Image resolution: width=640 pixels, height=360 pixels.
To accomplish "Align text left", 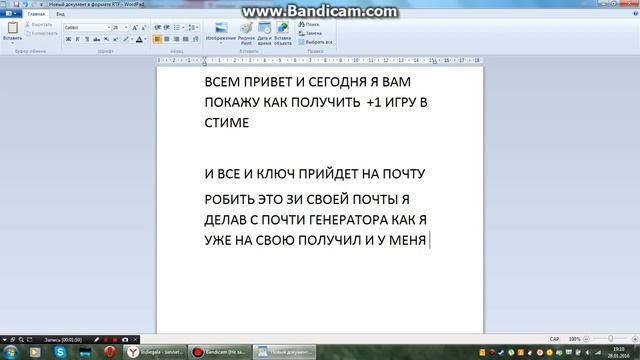I will tap(158, 39).
